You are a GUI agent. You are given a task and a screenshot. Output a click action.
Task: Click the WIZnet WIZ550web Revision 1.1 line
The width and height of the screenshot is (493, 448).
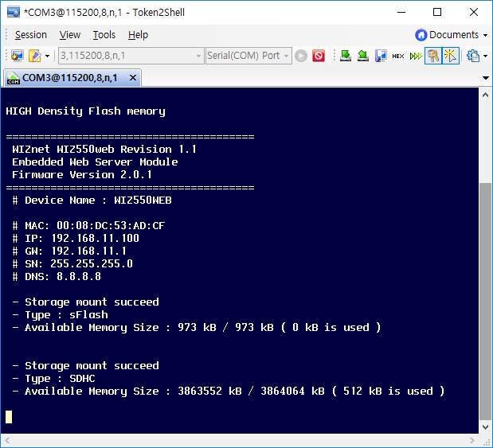pos(104,150)
